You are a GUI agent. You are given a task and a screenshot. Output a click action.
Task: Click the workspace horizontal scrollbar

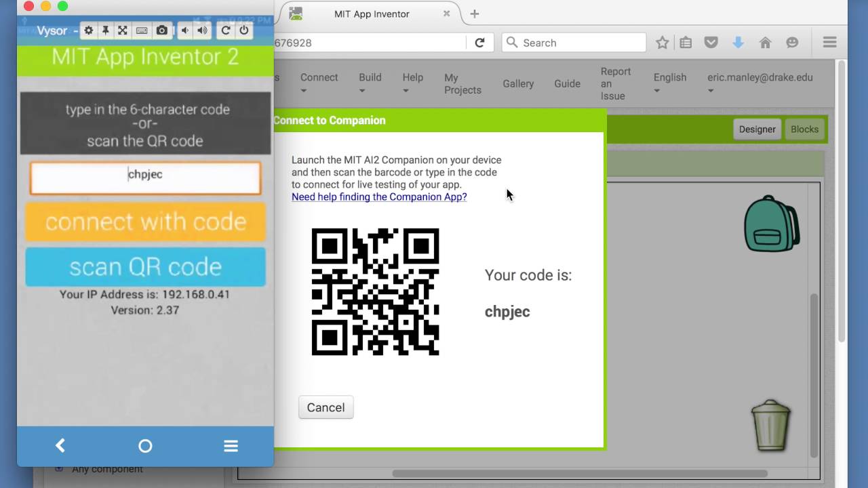click(580, 473)
